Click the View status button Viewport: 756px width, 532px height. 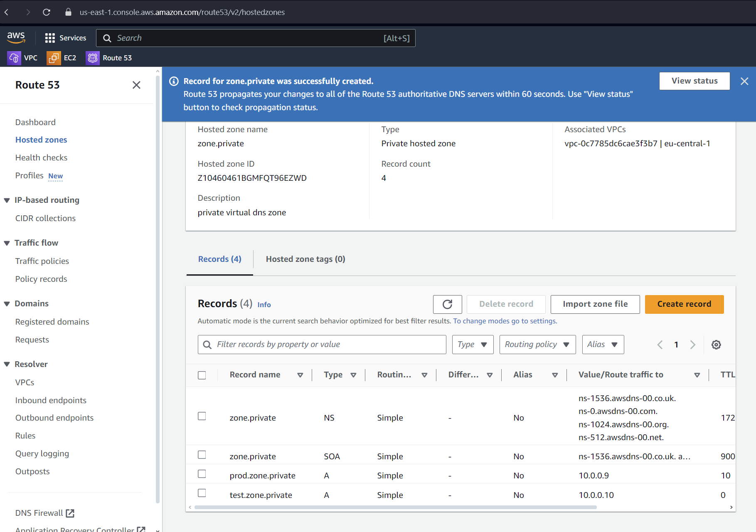(694, 81)
